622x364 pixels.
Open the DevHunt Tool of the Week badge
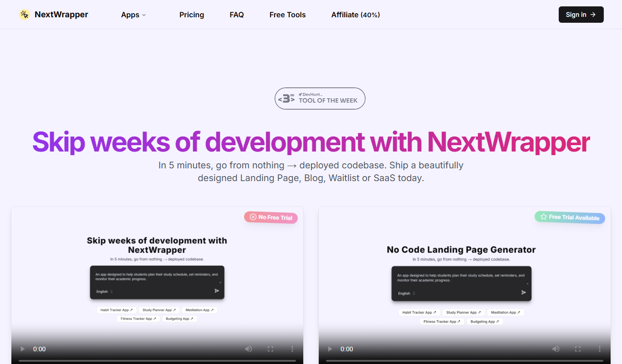(320, 98)
